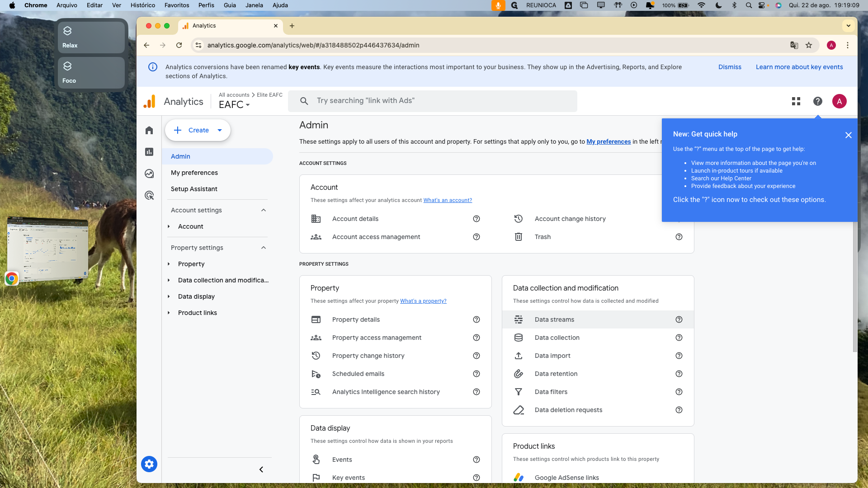Click the help icon next to Events
Viewport: 868px width, 488px height.
pos(476,460)
